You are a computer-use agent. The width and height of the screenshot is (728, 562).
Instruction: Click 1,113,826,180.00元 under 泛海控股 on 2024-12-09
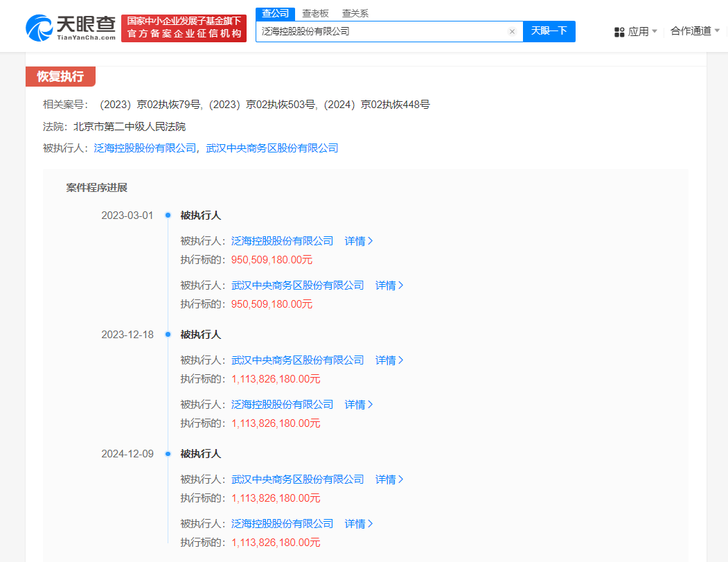(276, 543)
